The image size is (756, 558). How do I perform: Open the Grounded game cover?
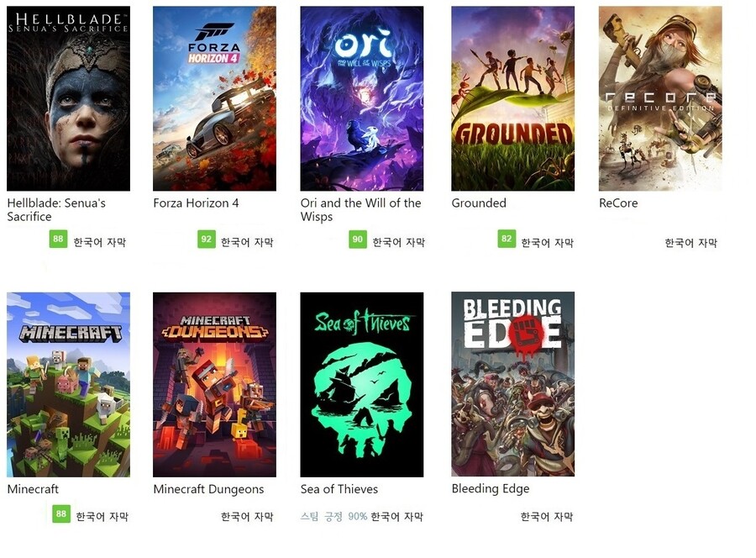tap(513, 98)
